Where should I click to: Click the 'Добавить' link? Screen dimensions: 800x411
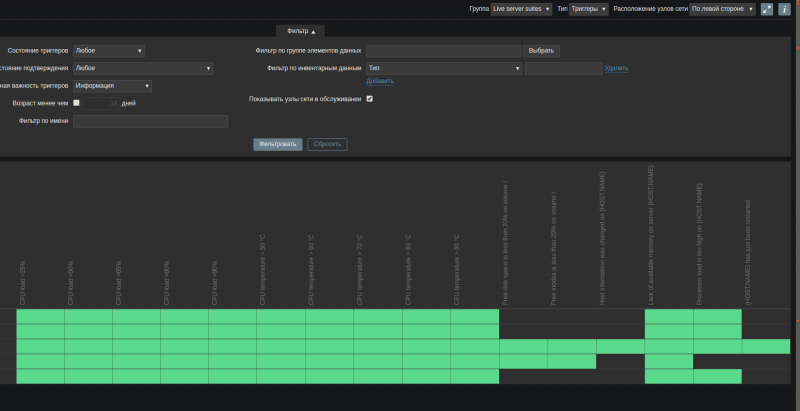[x=379, y=81]
